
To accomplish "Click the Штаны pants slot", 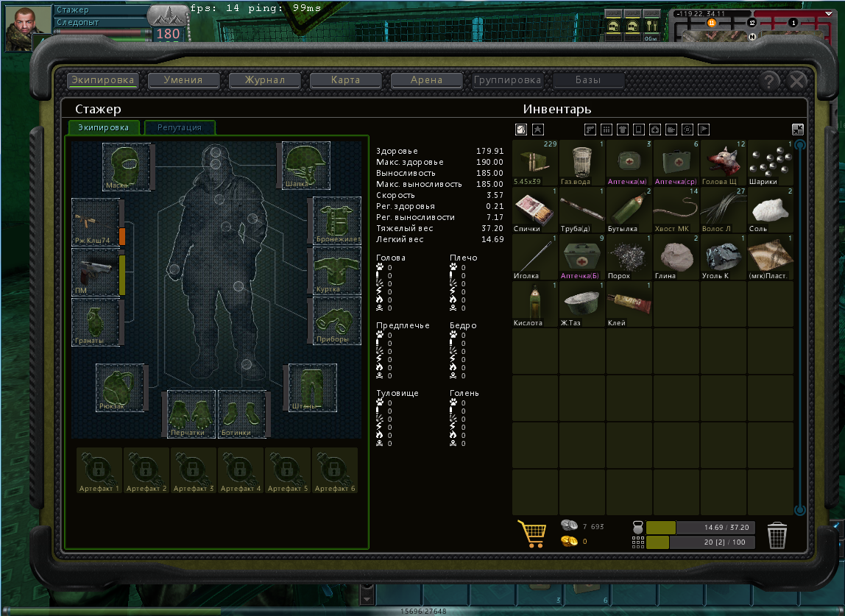I will coord(313,388).
